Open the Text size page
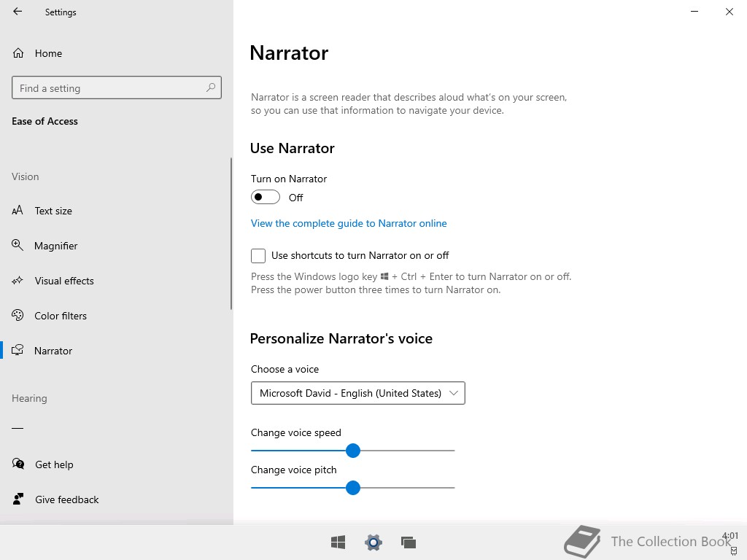The width and height of the screenshot is (747, 560). pos(53,211)
